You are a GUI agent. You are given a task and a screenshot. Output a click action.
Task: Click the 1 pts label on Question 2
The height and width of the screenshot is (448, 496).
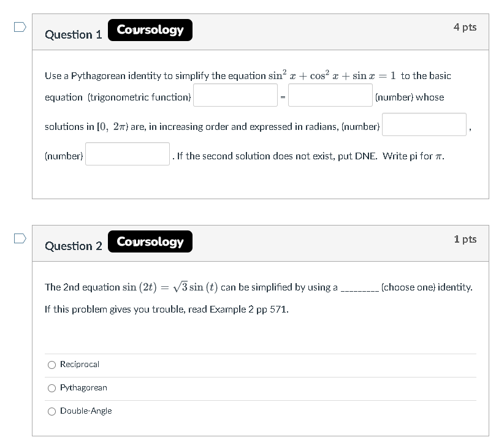[465, 239]
